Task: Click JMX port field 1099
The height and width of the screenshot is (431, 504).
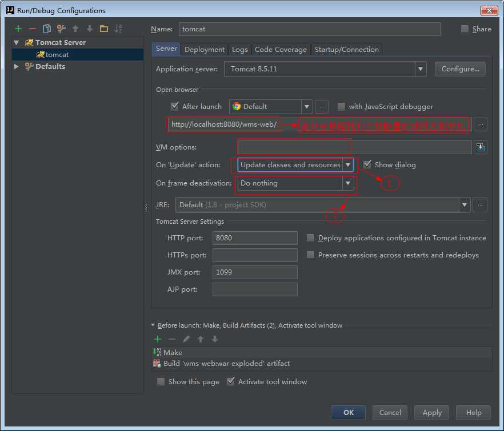Action: [x=255, y=272]
